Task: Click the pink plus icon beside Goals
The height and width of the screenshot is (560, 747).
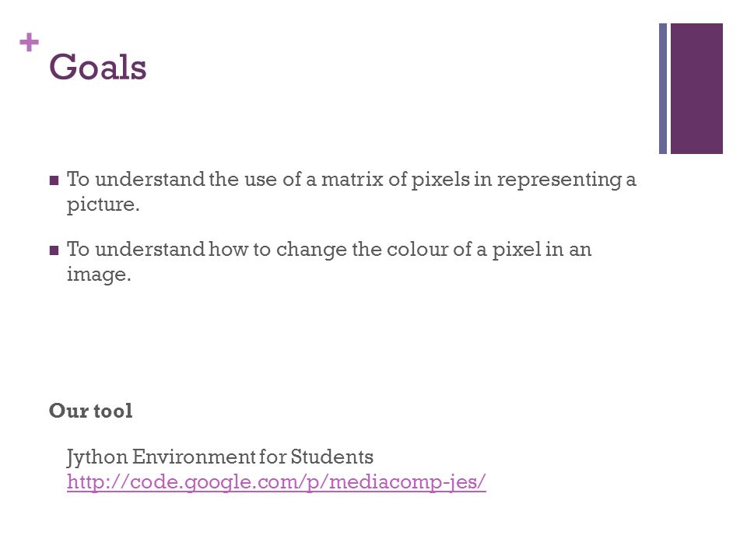Action: (x=29, y=42)
